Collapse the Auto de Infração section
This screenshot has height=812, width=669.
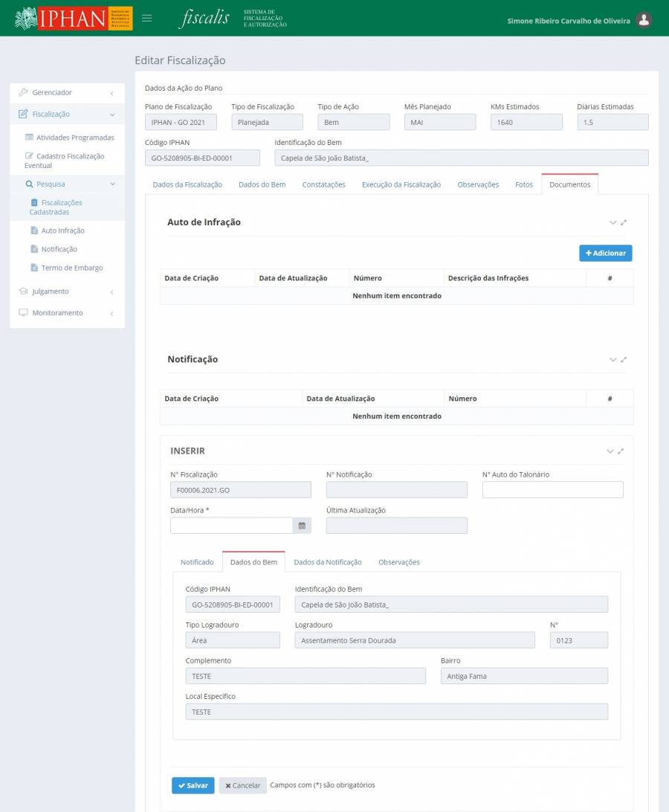pos(613,222)
